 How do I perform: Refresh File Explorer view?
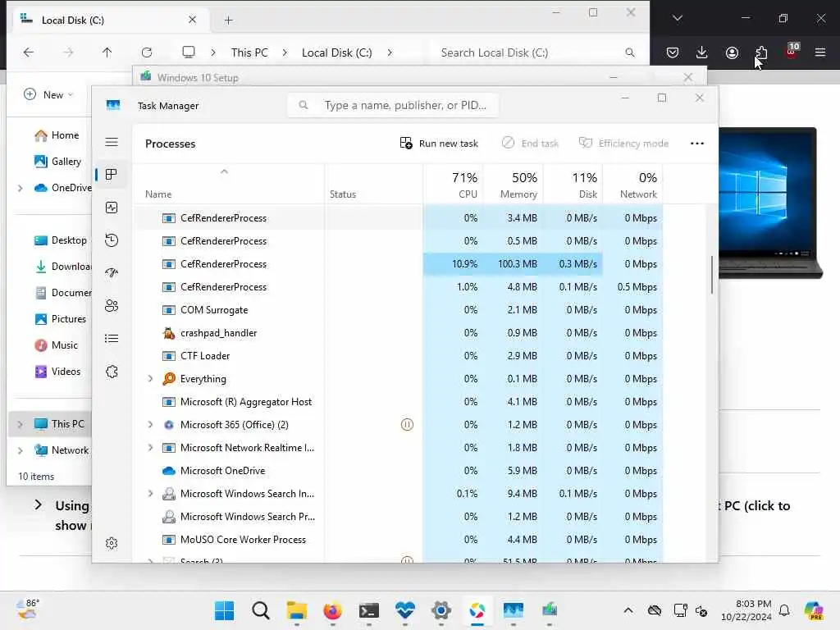point(147,52)
